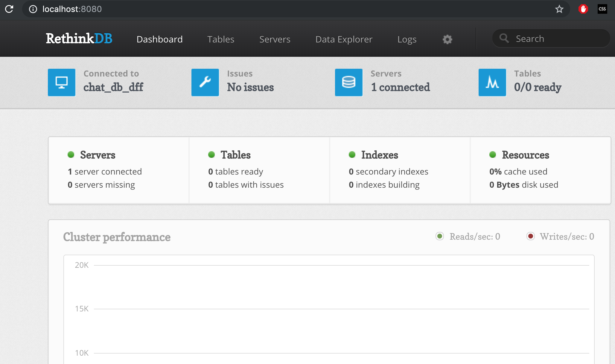
Task: Switch to the Servers tab
Action: [275, 39]
